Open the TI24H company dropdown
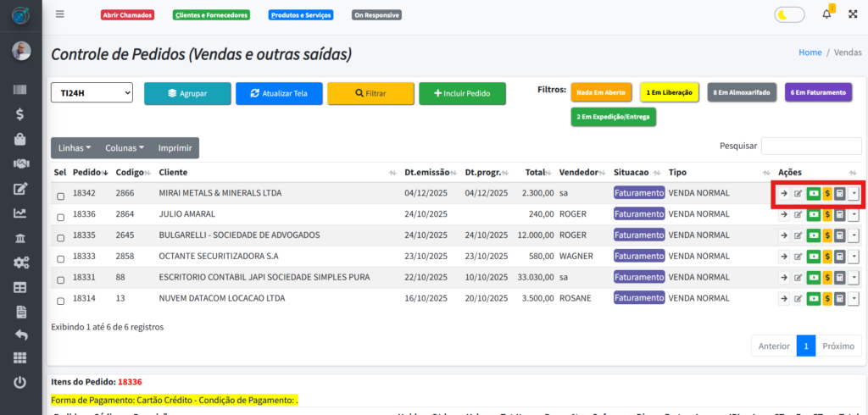868x415 pixels. click(92, 92)
